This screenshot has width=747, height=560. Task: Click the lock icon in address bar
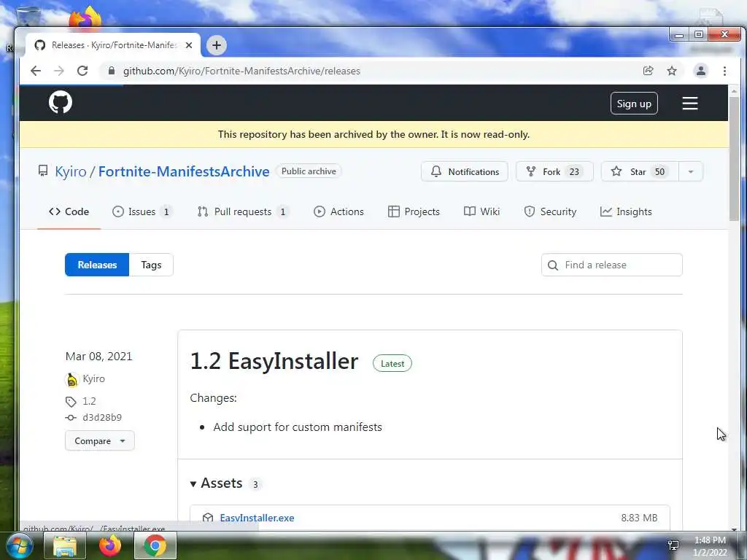coord(112,71)
